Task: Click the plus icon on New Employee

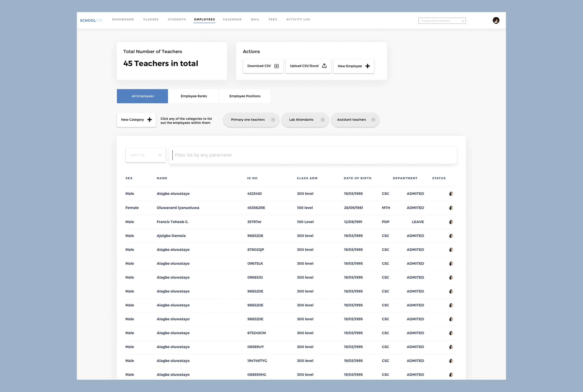Action: [x=367, y=66]
